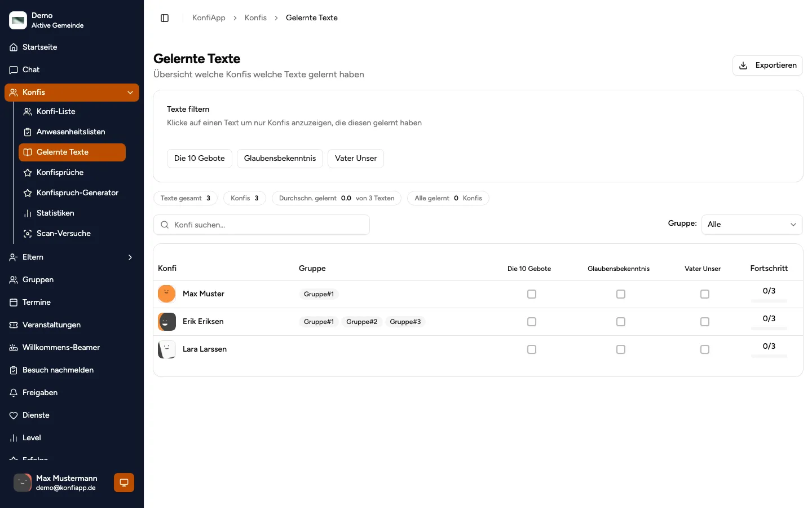Collapse the Konfis menu chevron
This screenshot has height=508, width=812.
point(130,93)
